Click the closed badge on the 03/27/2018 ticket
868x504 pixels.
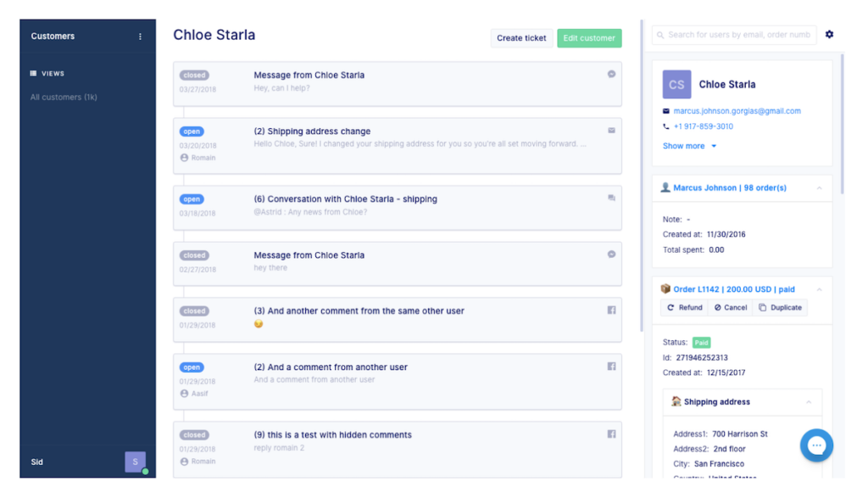coord(194,76)
